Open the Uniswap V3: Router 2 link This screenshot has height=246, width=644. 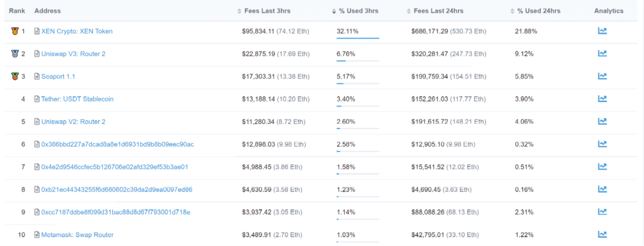(x=73, y=54)
